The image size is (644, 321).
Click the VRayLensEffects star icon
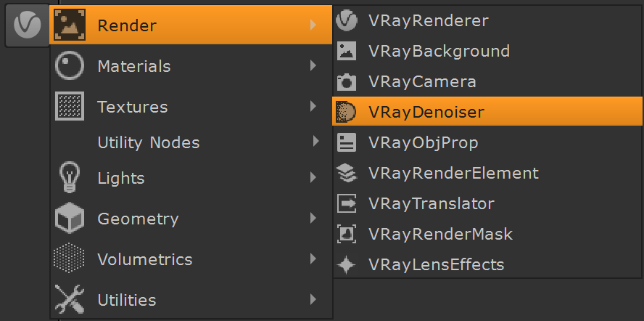pos(347,264)
